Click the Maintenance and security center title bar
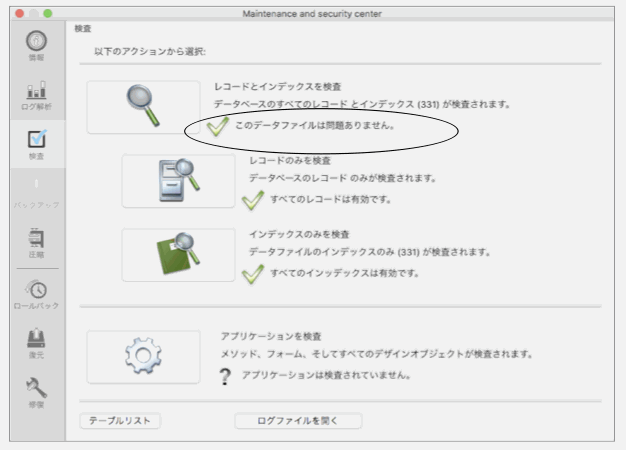626x450 pixels. (312, 11)
